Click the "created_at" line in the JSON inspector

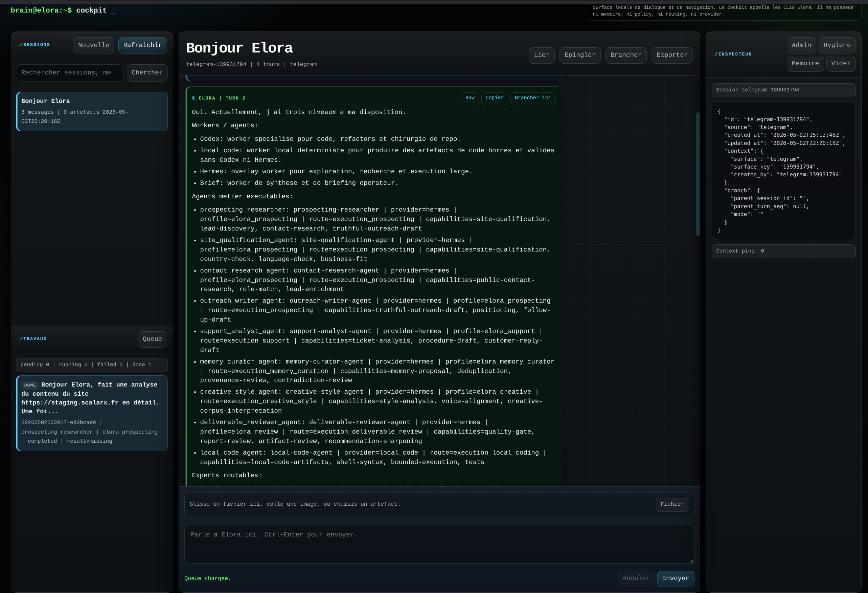tap(784, 135)
